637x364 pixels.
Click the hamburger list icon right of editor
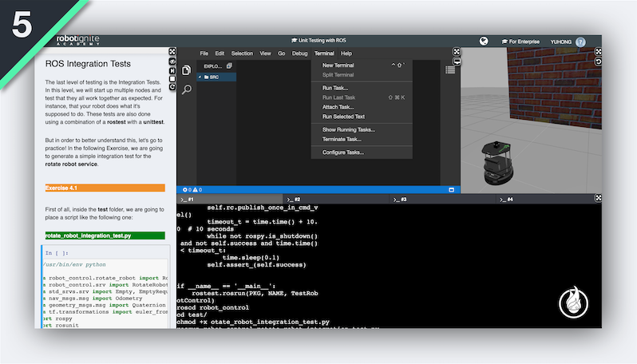450,70
